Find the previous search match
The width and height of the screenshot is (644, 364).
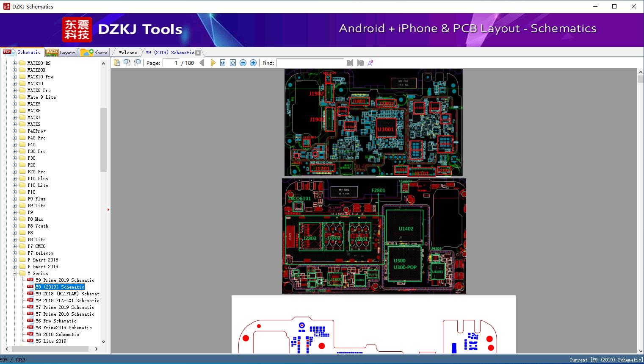point(350,63)
